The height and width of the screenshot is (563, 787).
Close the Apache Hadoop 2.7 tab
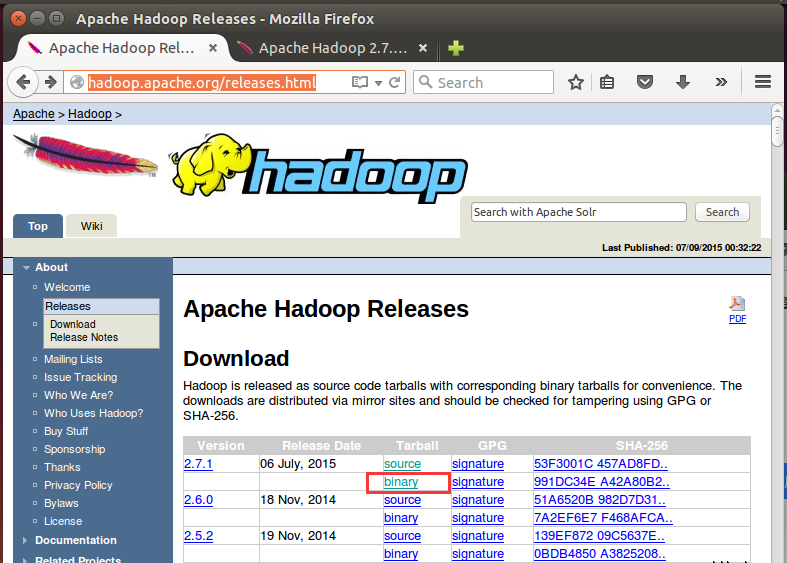(423, 48)
